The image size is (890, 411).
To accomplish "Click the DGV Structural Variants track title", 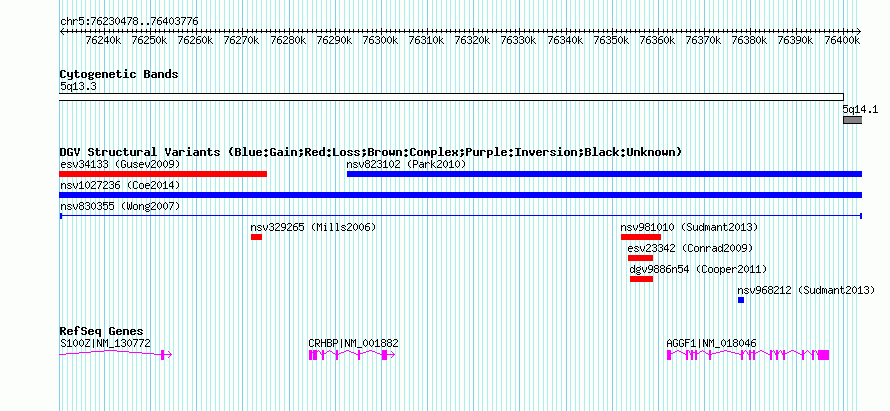I will [371, 152].
